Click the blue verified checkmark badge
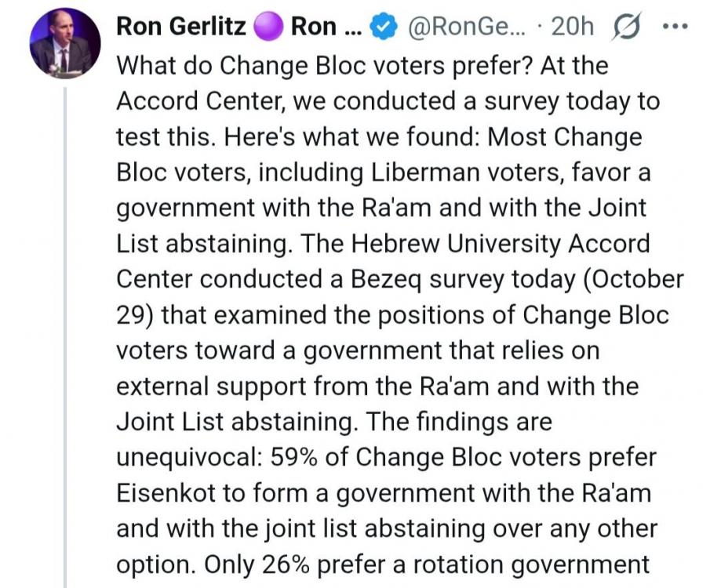The width and height of the screenshot is (721, 588). coord(384,27)
